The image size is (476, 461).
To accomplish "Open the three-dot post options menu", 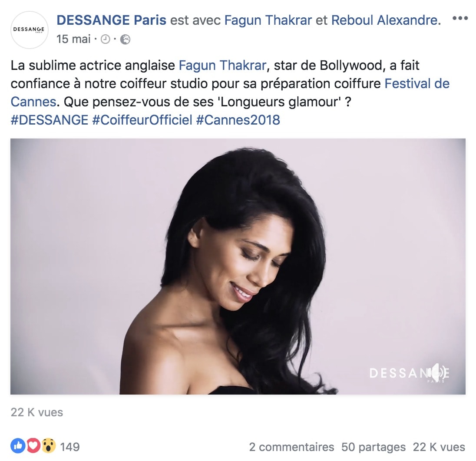I will 460,18.
